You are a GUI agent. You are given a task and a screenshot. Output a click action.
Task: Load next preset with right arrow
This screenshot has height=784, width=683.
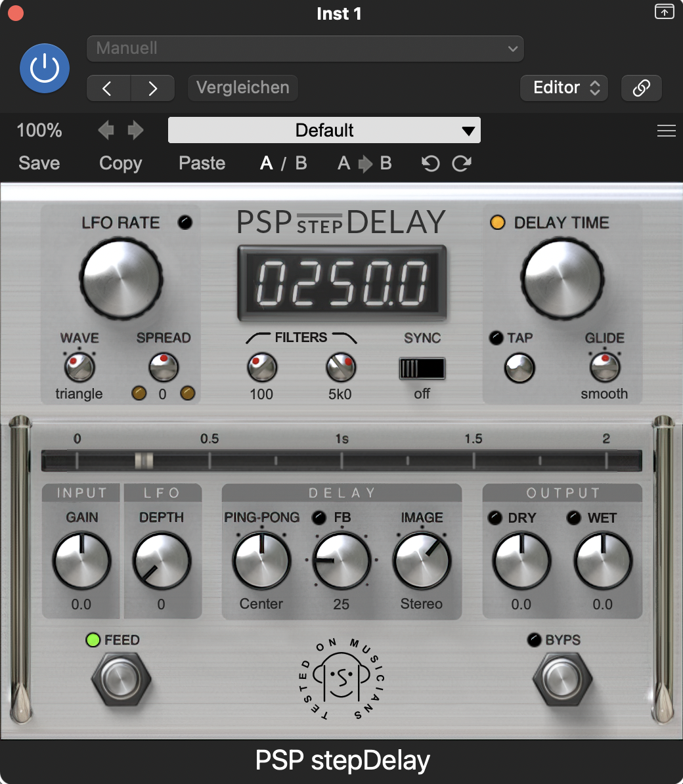(x=135, y=131)
